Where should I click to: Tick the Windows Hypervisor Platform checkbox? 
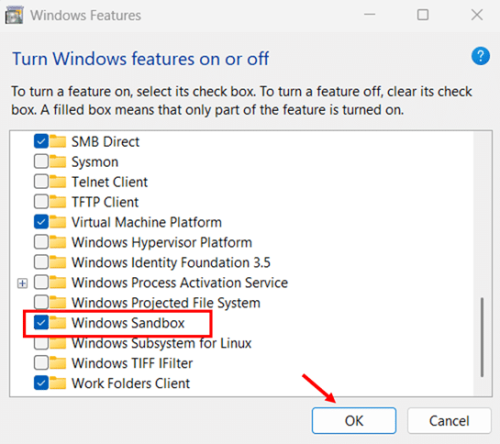click(x=41, y=242)
